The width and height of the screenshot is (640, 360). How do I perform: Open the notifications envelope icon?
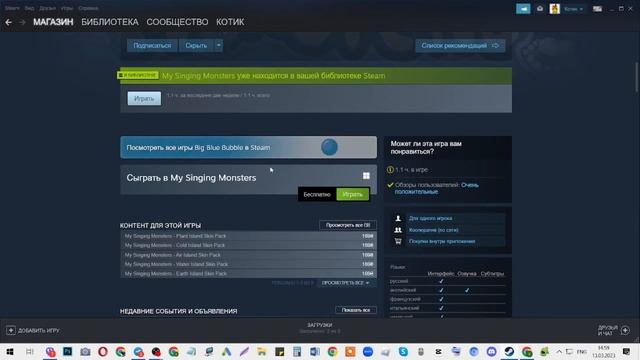pyautogui.click(x=540, y=9)
